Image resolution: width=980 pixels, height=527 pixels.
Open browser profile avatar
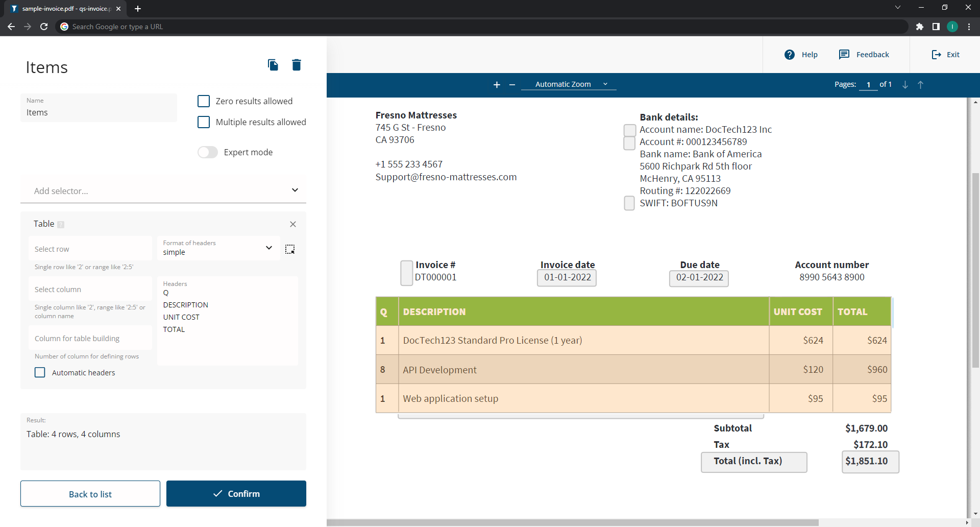coord(952,27)
